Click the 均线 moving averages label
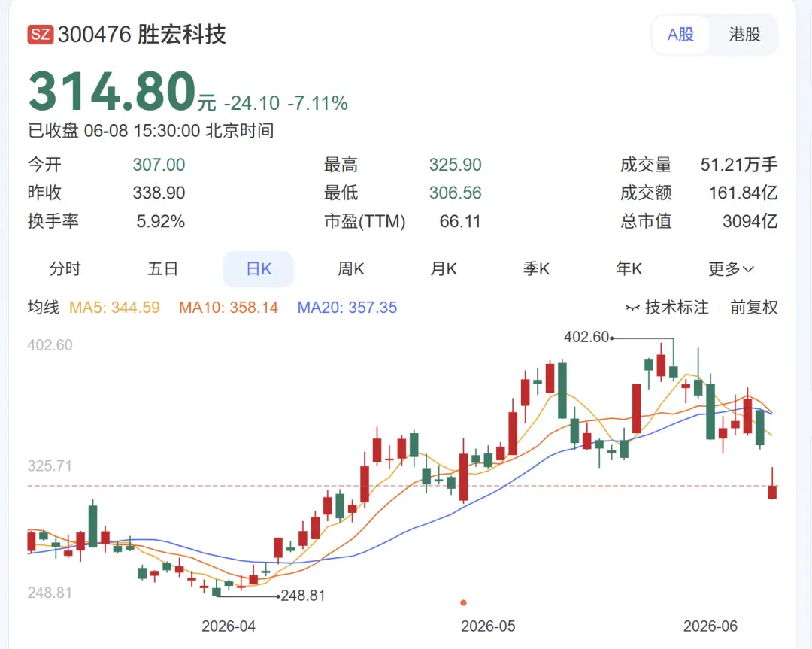 tap(44, 307)
